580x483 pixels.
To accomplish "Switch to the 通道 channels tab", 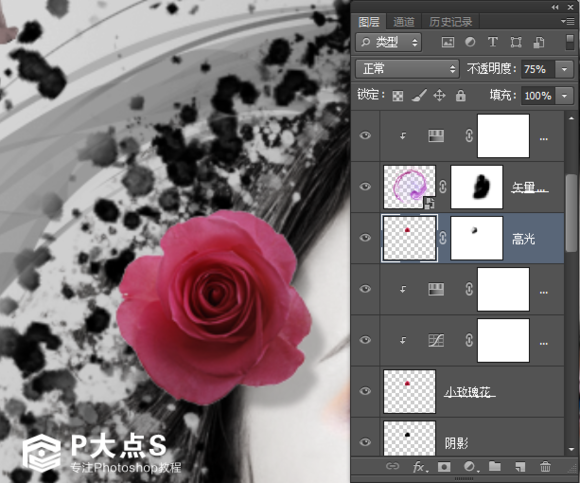I will (x=404, y=22).
